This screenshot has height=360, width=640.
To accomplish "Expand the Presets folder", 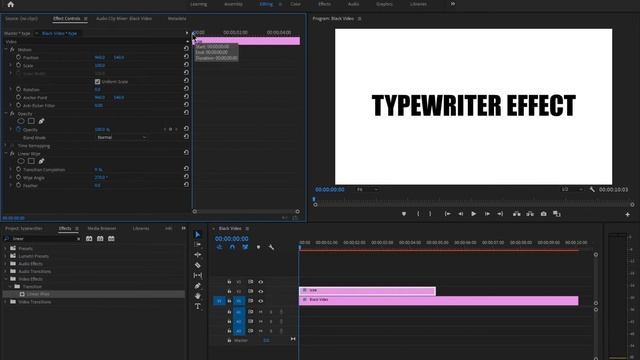I will pos(6,248).
